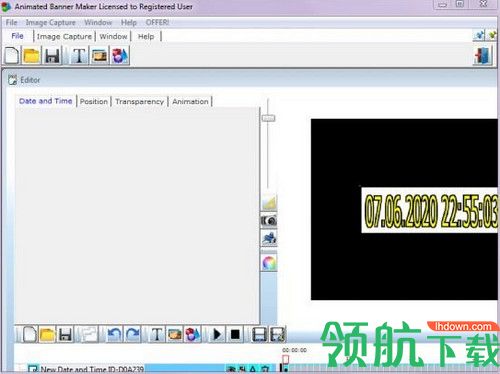
Task: Click Open folder icon in editor bottom toolbar
Action: pyautogui.click(x=47, y=334)
